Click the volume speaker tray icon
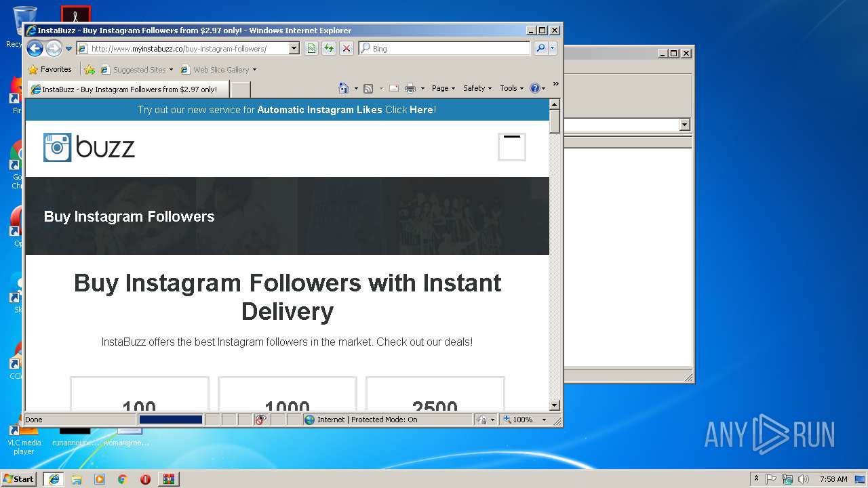868x488 pixels. tap(804, 479)
